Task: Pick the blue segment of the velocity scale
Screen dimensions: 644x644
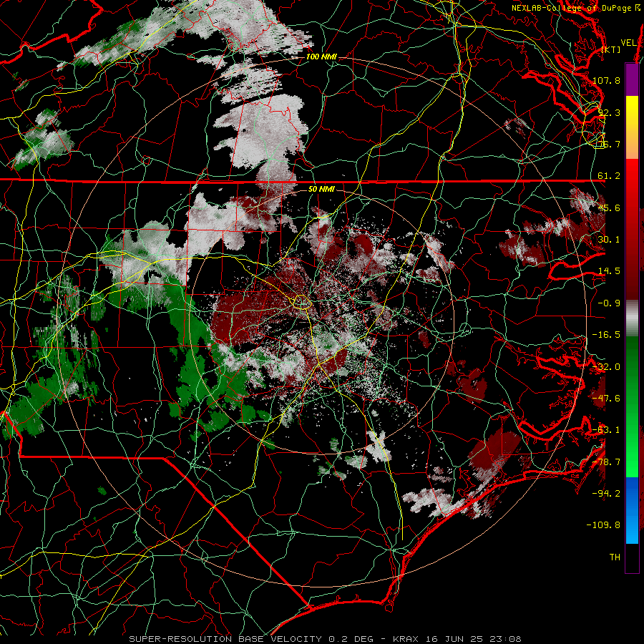Action: 632,510
